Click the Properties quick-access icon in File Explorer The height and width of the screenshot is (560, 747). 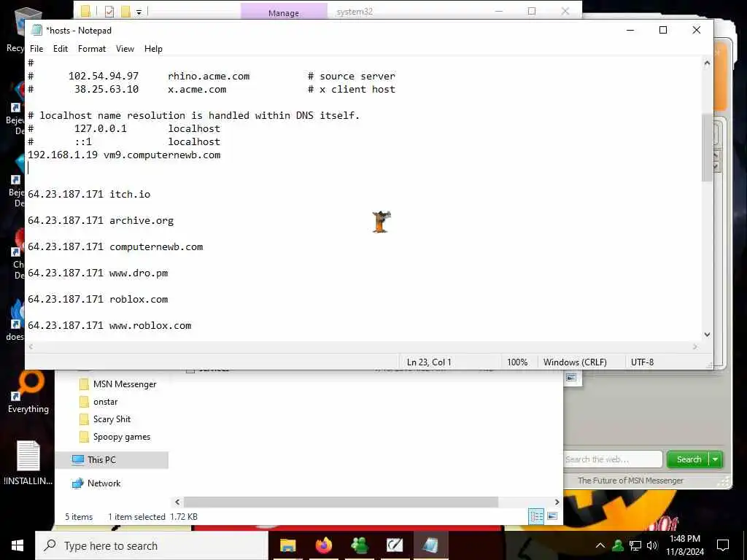pyautogui.click(x=109, y=12)
